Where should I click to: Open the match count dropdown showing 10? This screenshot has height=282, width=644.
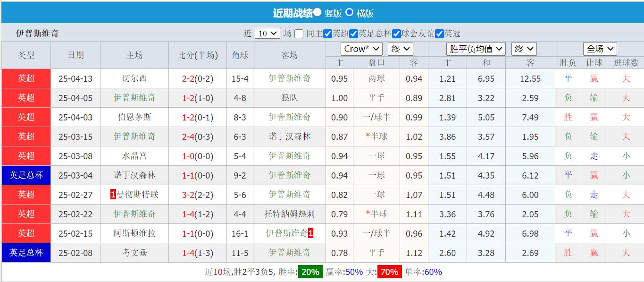click(x=268, y=34)
